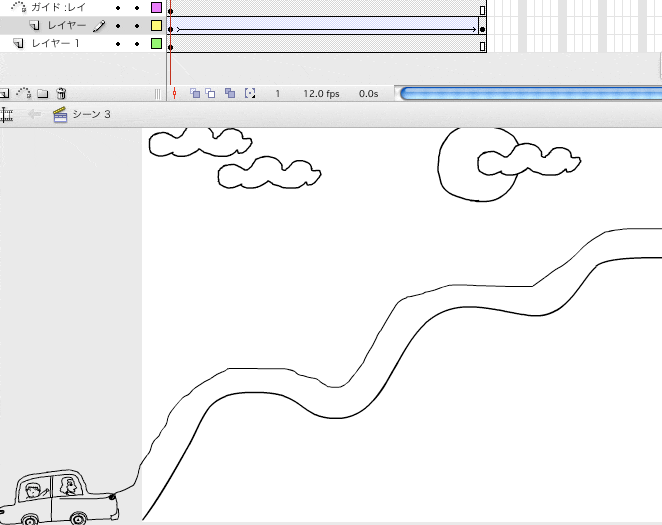Click the yellow outline swatch of active layer
This screenshot has width=662, height=525.
coord(157,26)
